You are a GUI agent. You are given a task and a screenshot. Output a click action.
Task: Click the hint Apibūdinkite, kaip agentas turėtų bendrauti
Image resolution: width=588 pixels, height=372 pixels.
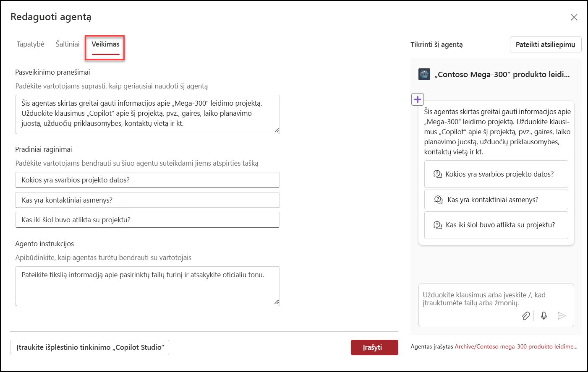tap(103, 258)
